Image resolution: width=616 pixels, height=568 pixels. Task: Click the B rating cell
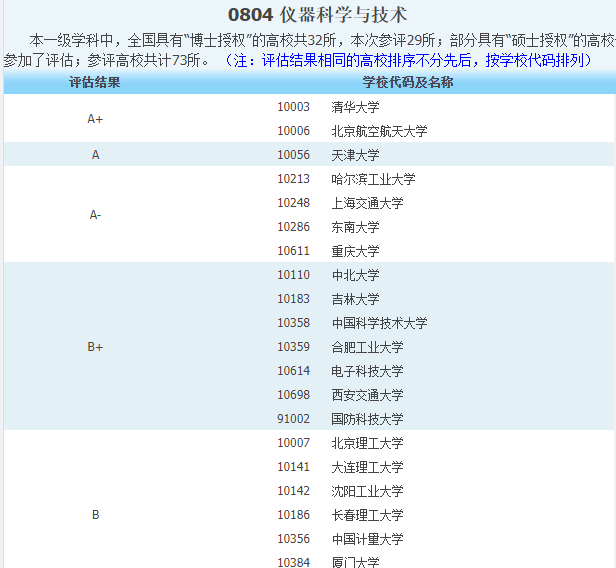coord(95,515)
